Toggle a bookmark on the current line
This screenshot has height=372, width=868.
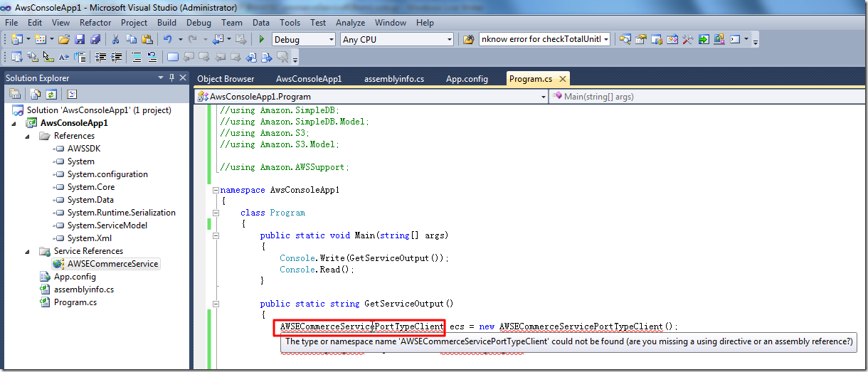173,57
